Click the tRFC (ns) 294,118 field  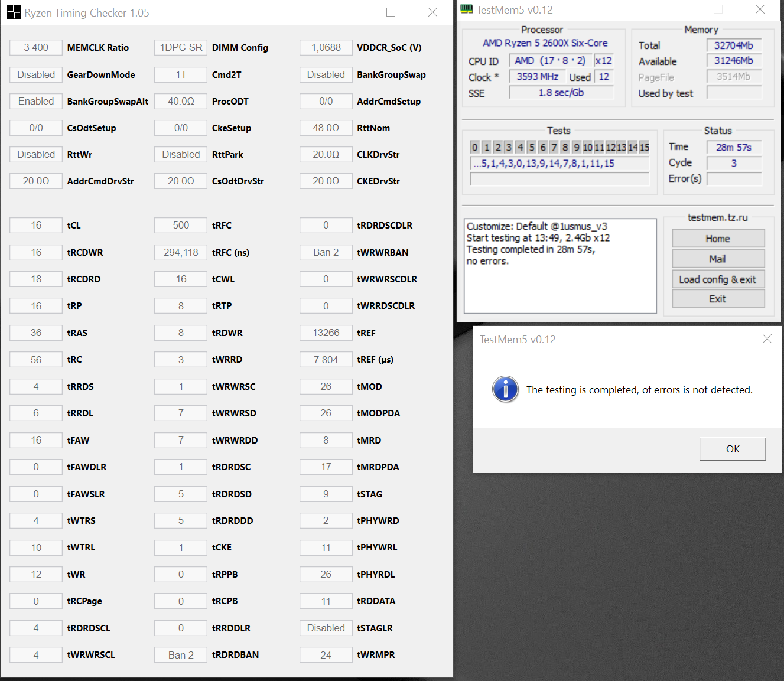tap(181, 252)
